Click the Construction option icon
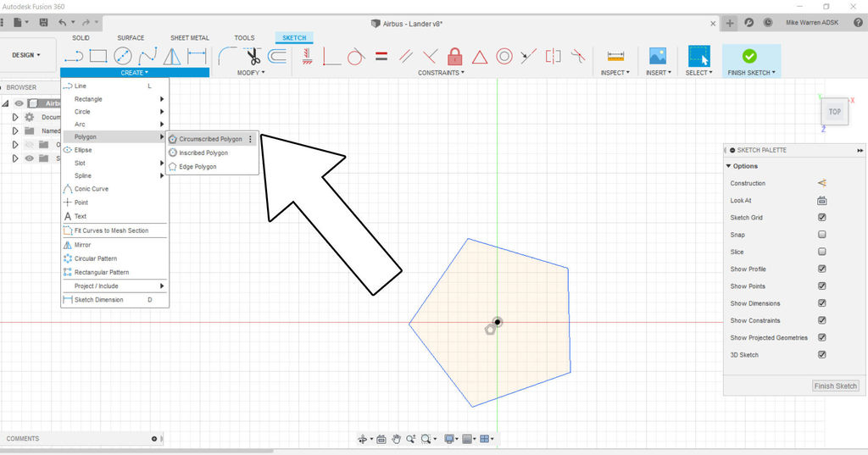 coord(822,183)
